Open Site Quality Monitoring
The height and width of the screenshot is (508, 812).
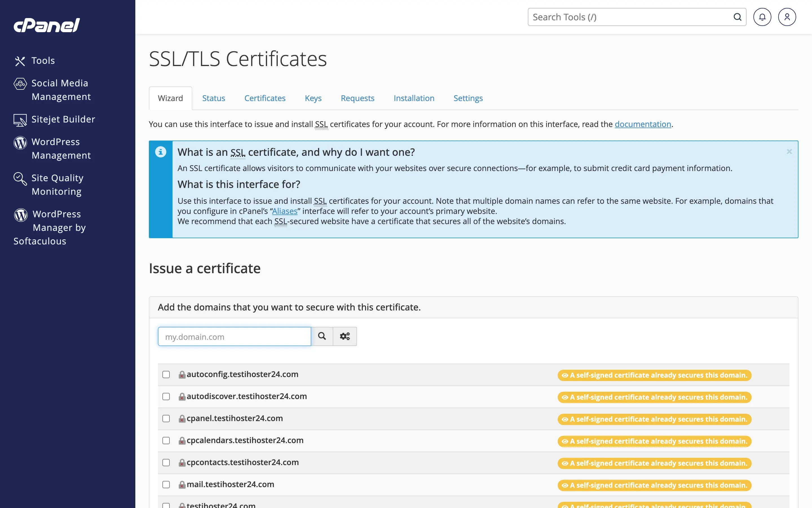click(49, 185)
